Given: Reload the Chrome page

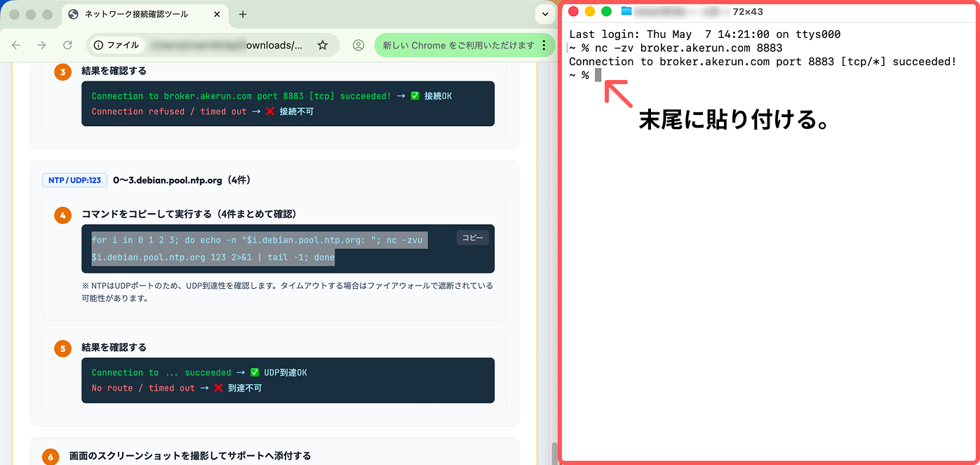Looking at the screenshot, I should [67, 45].
